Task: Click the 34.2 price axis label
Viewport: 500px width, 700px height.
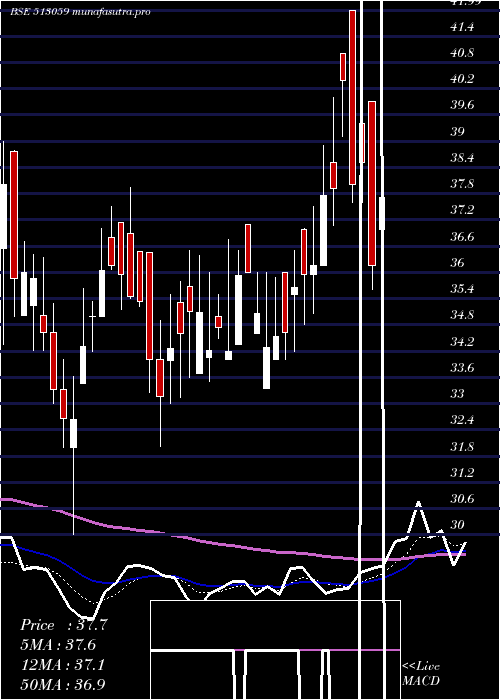Action: click(462, 342)
